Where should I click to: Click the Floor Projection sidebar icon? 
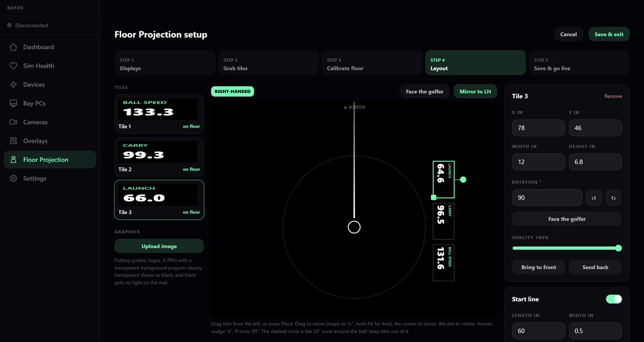[x=13, y=160]
